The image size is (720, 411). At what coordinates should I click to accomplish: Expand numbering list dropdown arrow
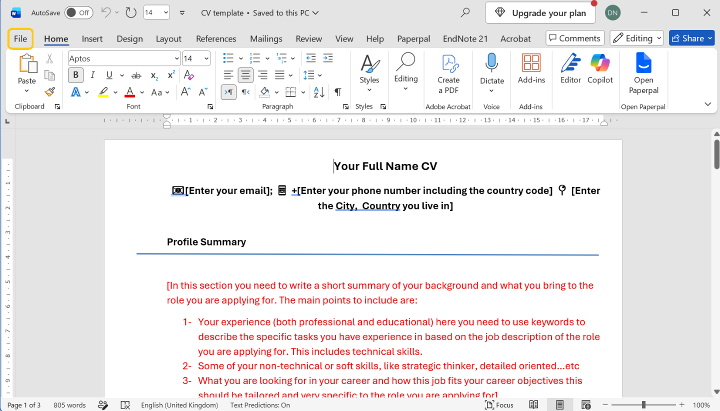(x=267, y=58)
